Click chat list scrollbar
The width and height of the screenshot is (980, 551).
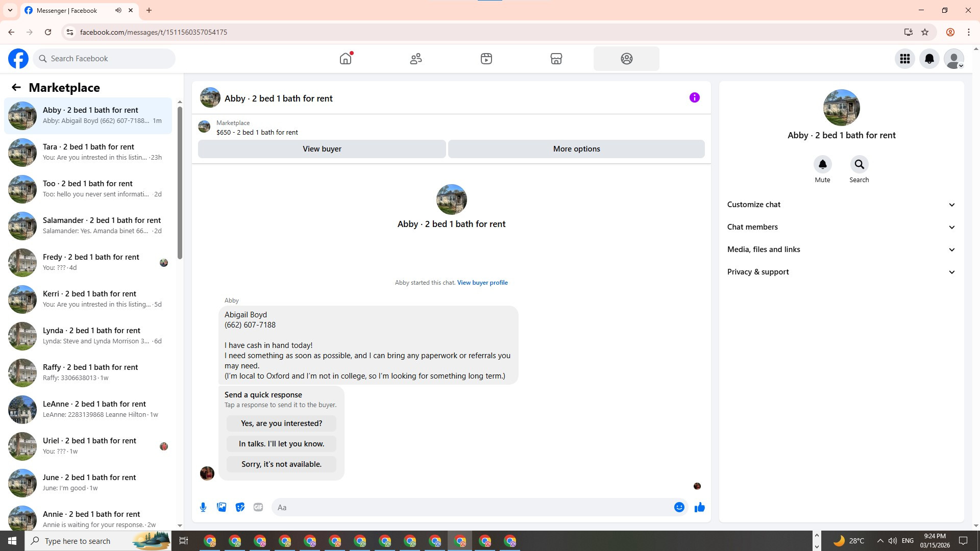180,183
